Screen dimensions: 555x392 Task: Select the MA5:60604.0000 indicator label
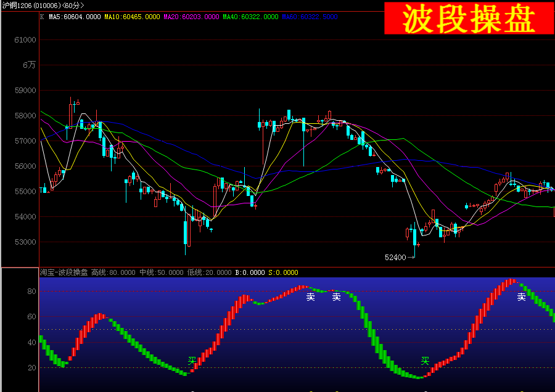[x=75, y=17]
